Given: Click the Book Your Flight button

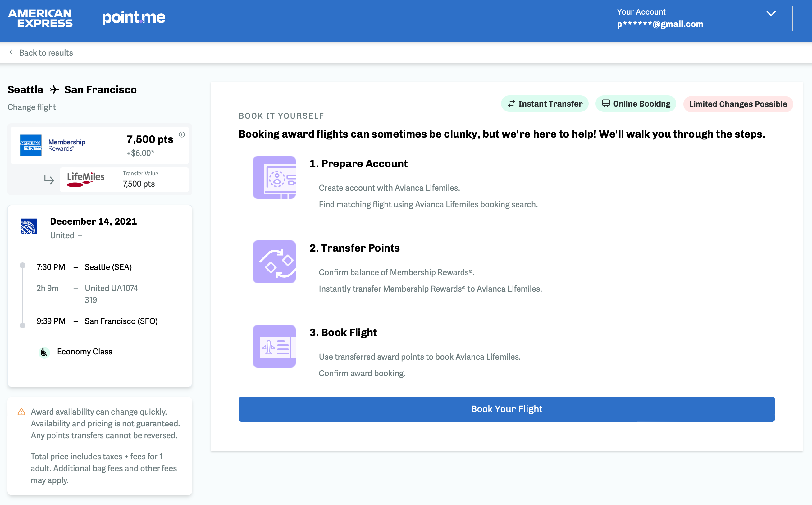Looking at the screenshot, I should (x=507, y=409).
